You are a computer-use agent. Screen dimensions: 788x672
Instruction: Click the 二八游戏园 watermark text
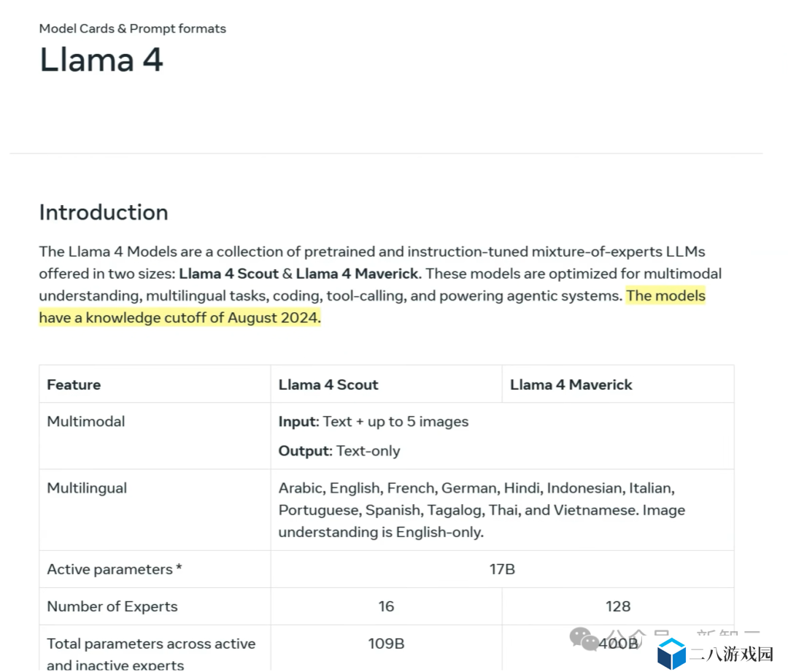point(732,654)
